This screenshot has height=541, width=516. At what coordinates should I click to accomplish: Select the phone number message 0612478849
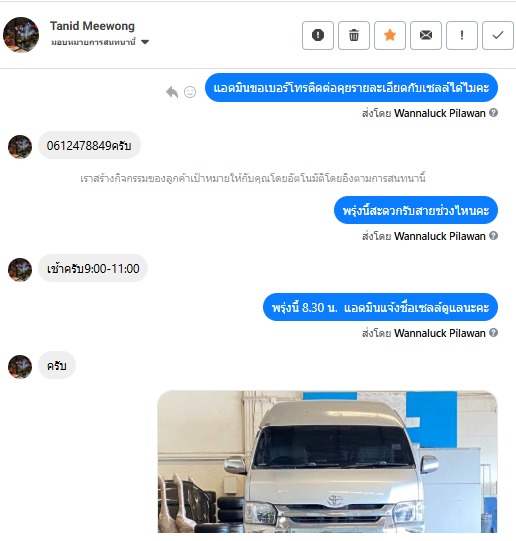(x=89, y=145)
